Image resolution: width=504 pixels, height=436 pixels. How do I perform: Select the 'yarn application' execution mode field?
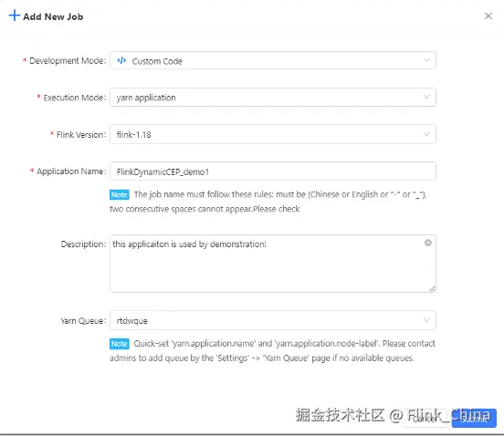tap(273, 98)
